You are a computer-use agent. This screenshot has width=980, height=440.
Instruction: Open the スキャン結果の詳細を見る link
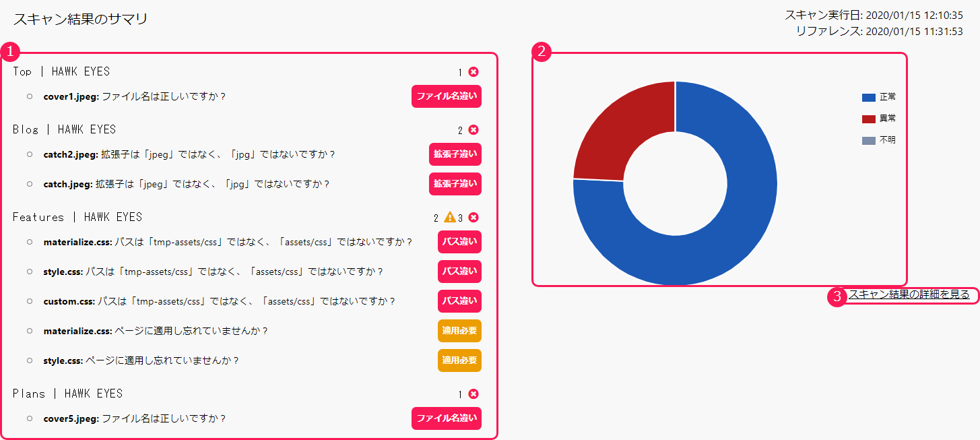click(x=909, y=294)
